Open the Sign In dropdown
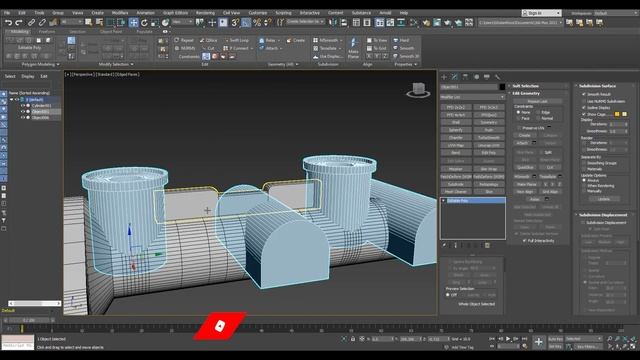 tap(541, 13)
